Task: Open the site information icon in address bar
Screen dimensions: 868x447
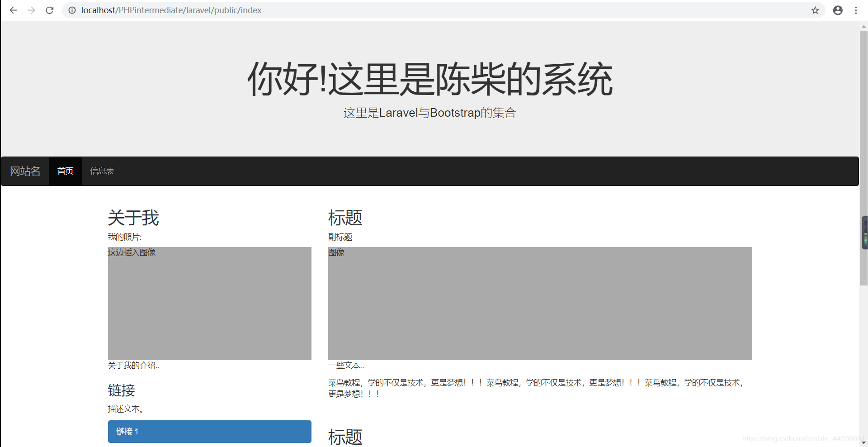Action: (72, 10)
